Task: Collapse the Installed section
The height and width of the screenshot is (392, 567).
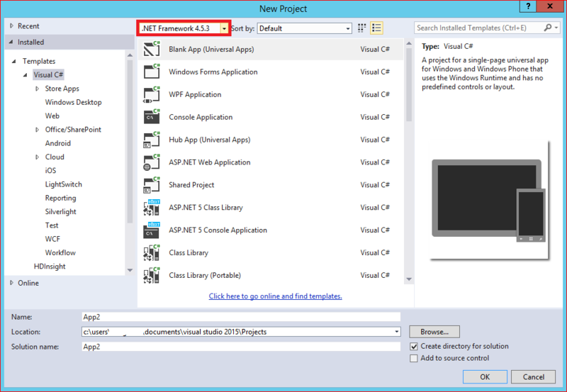Action: coord(11,42)
